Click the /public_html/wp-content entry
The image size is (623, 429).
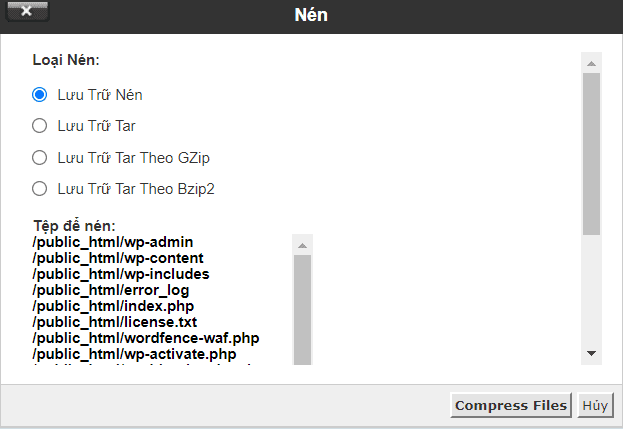[x=118, y=258]
